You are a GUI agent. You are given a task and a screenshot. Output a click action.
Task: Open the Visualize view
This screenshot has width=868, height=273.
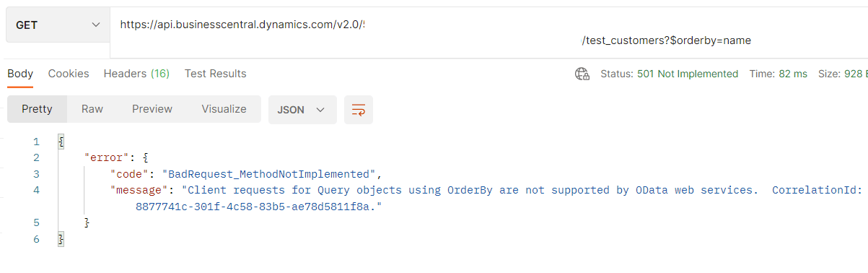pyautogui.click(x=224, y=109)
